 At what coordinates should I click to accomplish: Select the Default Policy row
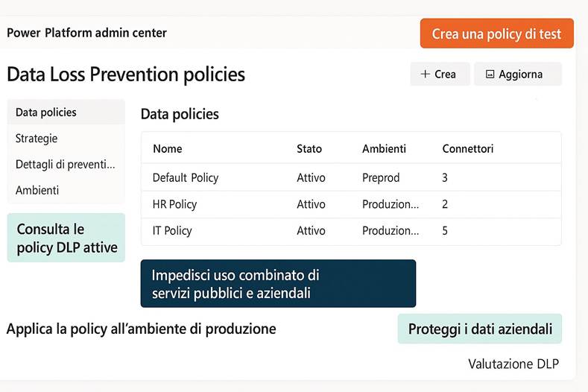[186, 178]
